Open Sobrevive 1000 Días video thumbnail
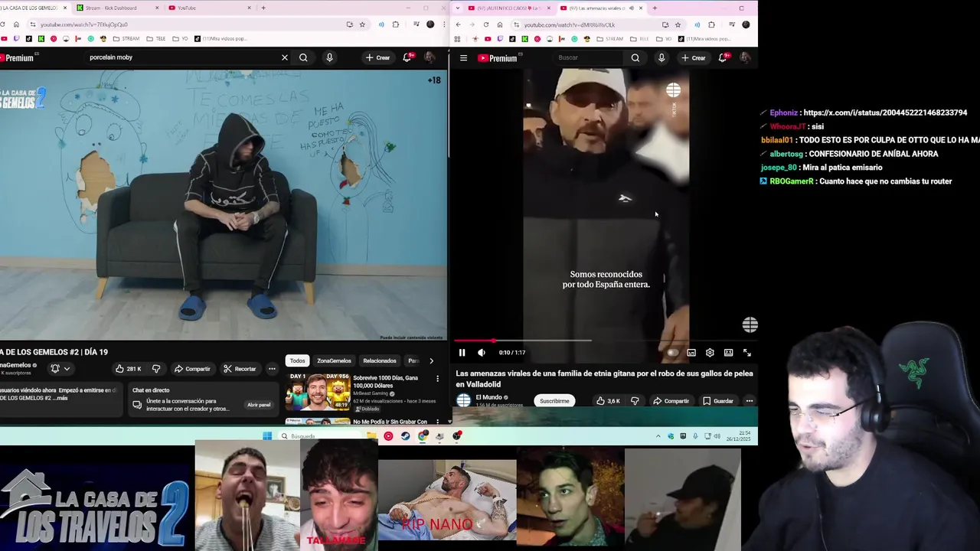Viewport: 980px width, 551px height. pyautogui.click(x=318, y=393)
